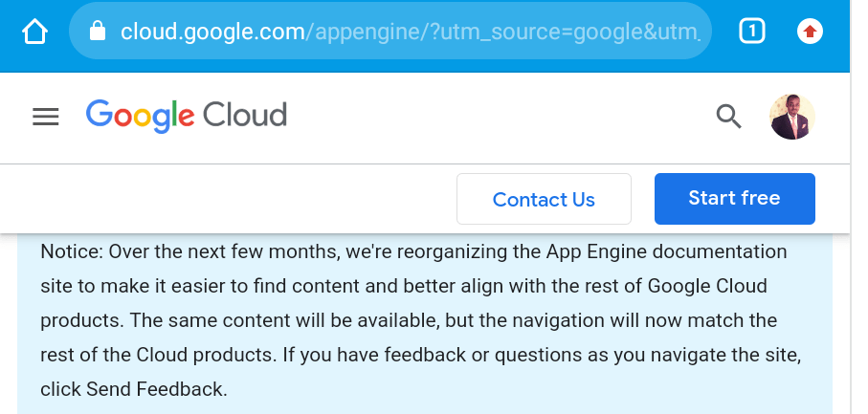Open the tab switcher showing 1 tab
Image resolution: width=868 pixels, height=414 pixels.
point(752,31)
